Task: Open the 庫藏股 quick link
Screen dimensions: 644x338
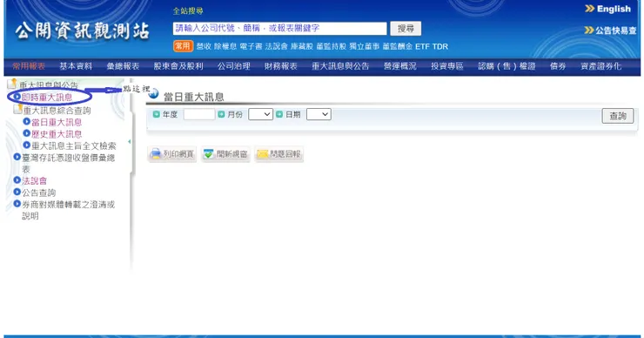Action: [x=302, y=46]
